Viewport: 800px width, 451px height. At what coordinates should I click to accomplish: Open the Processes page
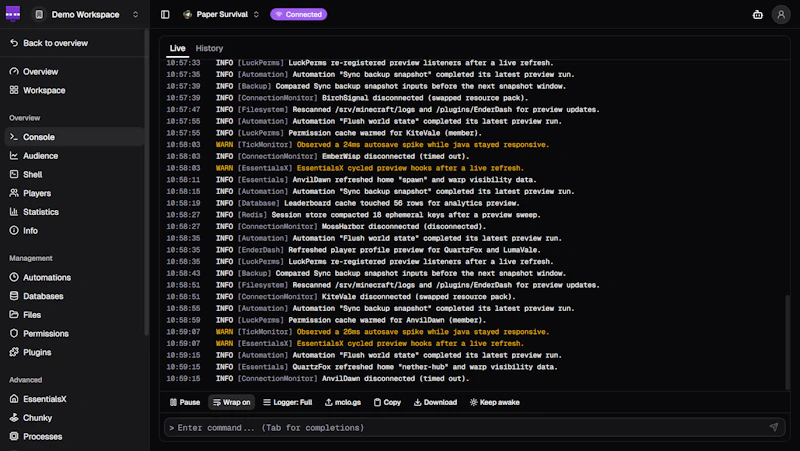coord(74,437)
